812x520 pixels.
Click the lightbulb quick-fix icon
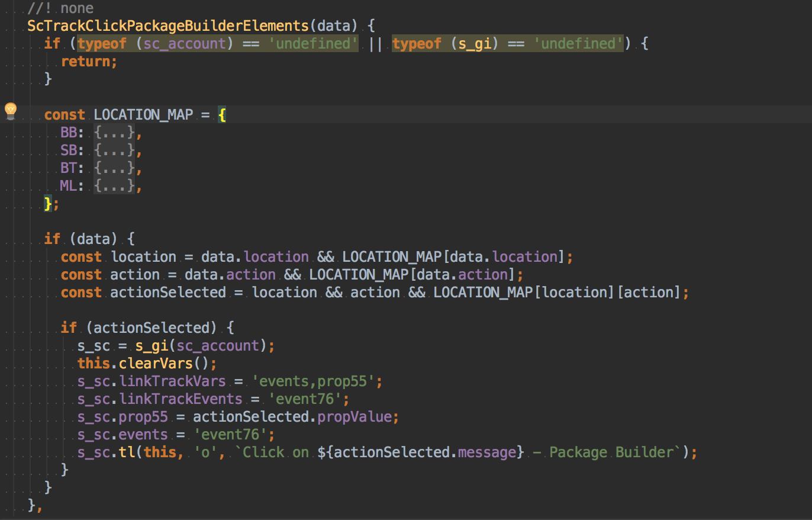pyautogui.click(x=10, y=111)
